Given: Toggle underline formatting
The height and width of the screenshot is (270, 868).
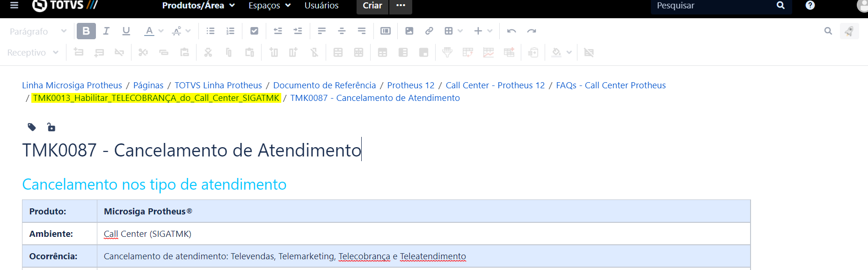Looking at the screenshot, I should pos(126,31).
